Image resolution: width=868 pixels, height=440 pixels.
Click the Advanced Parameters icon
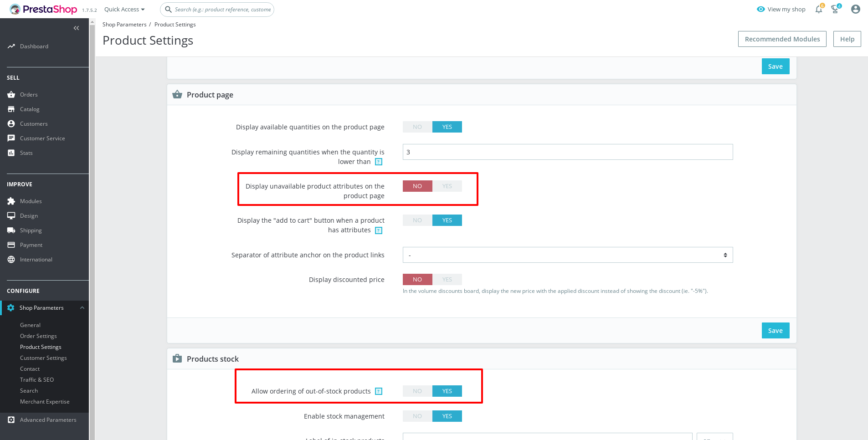pyautogui.click(x=11, y=420)
